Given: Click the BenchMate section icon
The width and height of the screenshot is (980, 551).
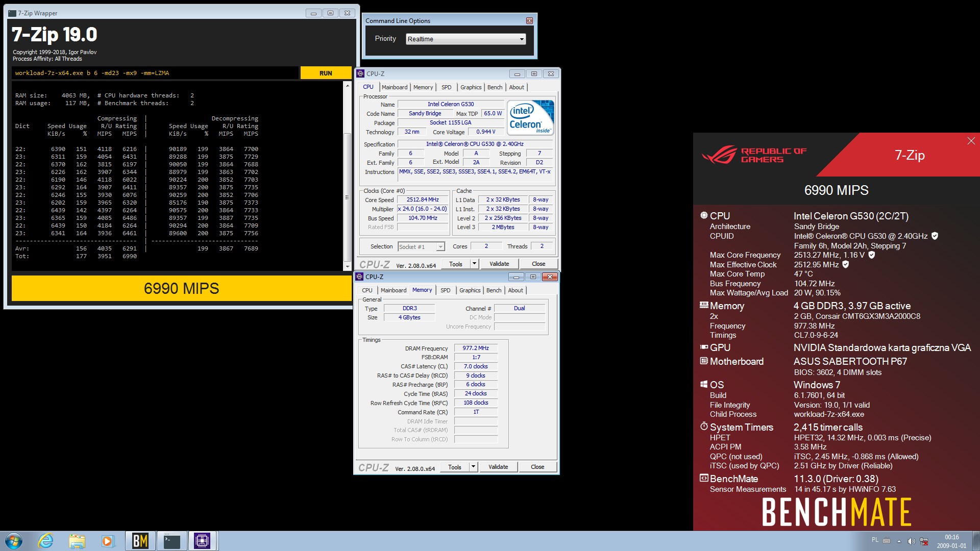Looking at the screenshot, I should point(704,478).
